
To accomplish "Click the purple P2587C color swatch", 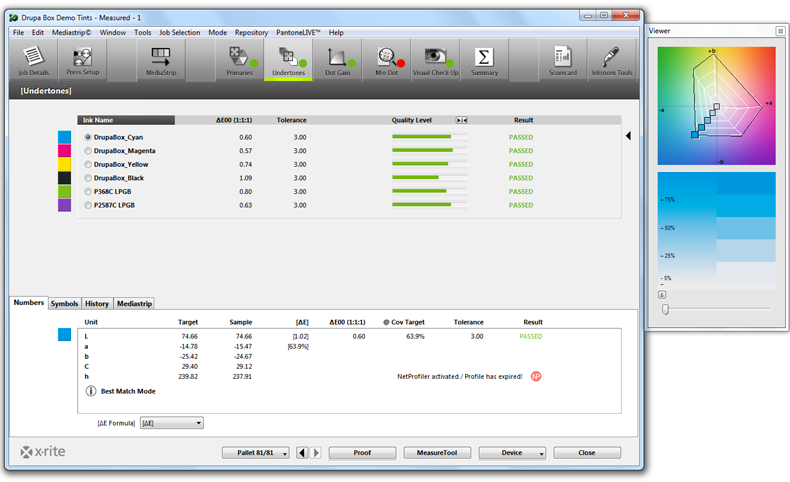I will pyautogui.click(x=64, y=205).
